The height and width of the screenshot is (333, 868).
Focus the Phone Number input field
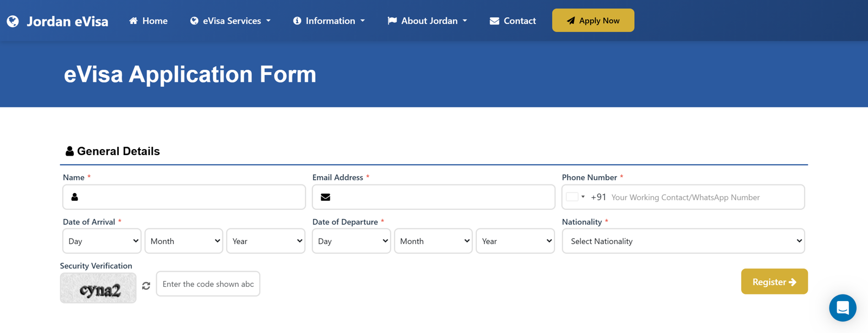click(705, 197)
